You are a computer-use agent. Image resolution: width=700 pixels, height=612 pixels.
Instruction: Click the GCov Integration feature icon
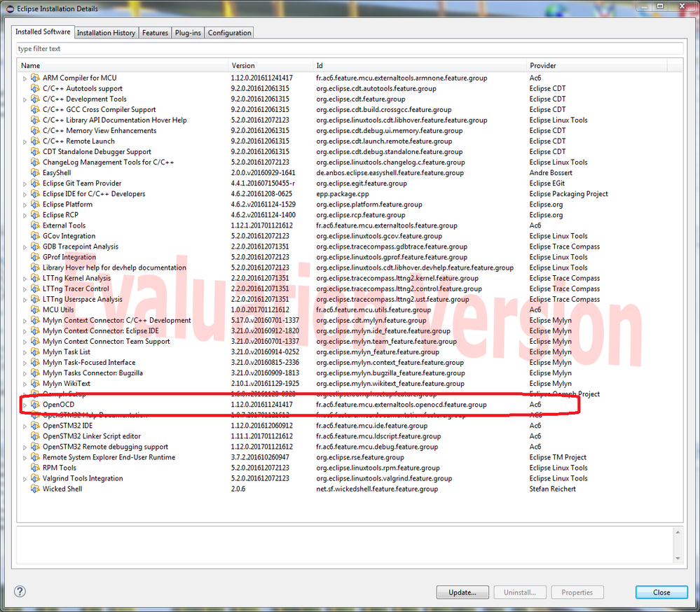(35, 236)
